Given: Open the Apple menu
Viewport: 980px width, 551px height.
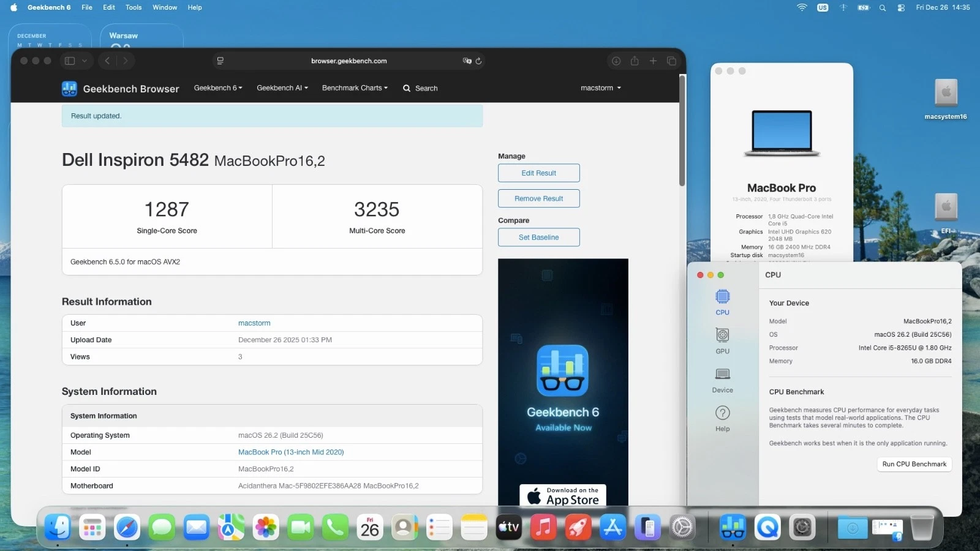Looking at the screenshot, I should 13,7.
